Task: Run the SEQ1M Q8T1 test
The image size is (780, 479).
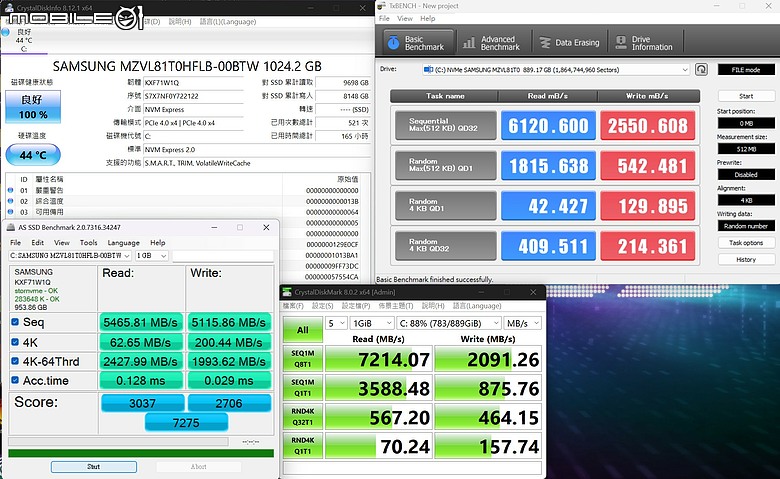Action: [302, 359]
